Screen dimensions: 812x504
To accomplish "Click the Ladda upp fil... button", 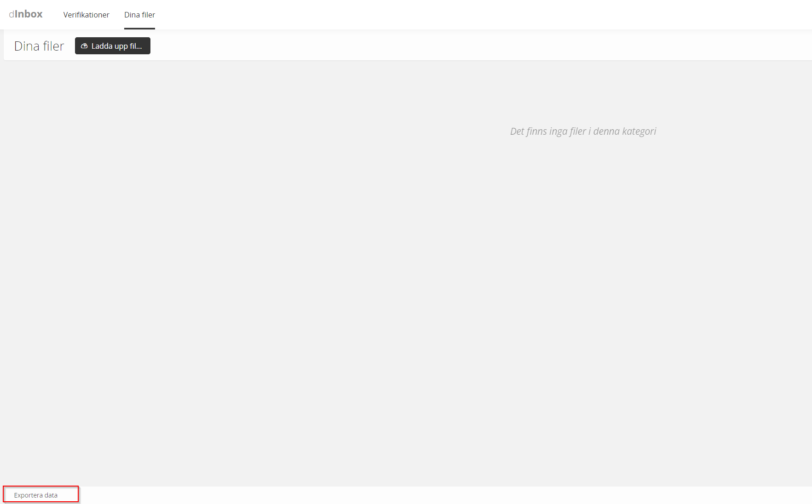I will click(x=113, y=46).
